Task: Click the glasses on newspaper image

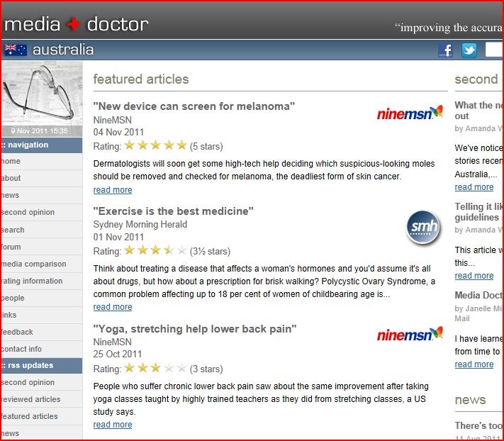Action: tap(41, 94)
